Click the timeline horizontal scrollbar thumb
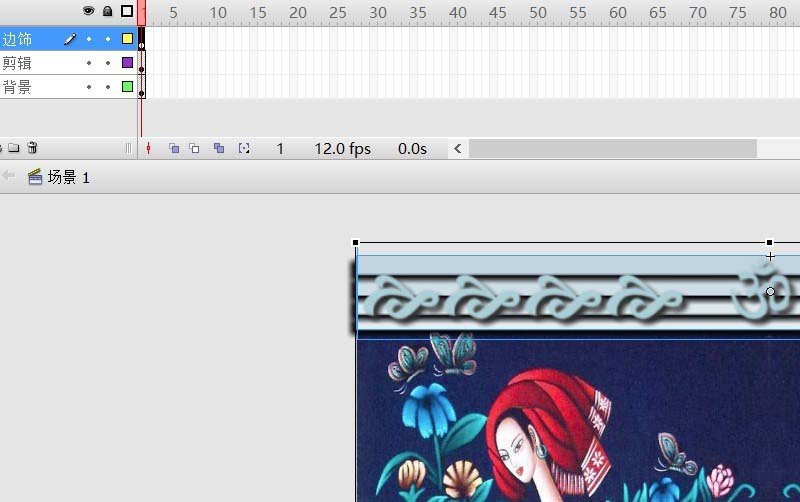 click(613, 148)
